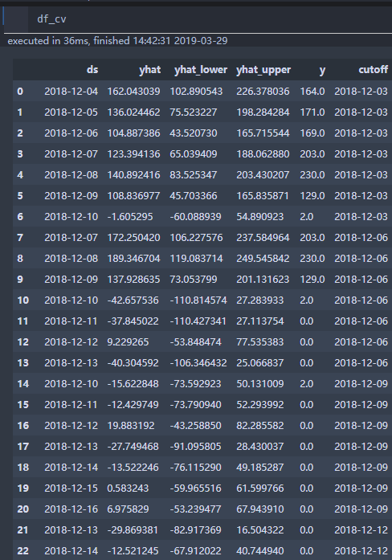Viewport: 392px width, 560px height.
Task: Click yhat_upper value 25.066837
Action: pos(260,363)
